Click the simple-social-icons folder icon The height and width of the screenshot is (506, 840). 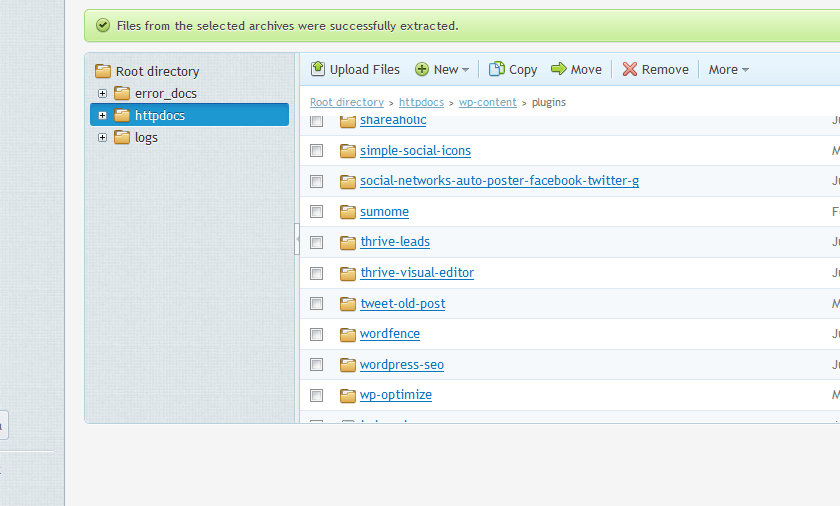tap(348, 151)
